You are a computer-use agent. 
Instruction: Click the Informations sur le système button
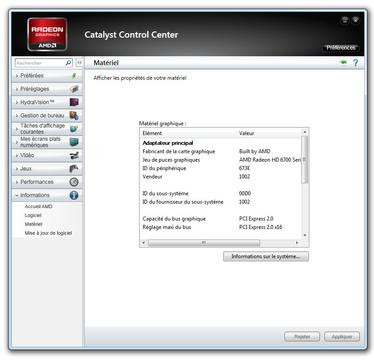[266, 256]
